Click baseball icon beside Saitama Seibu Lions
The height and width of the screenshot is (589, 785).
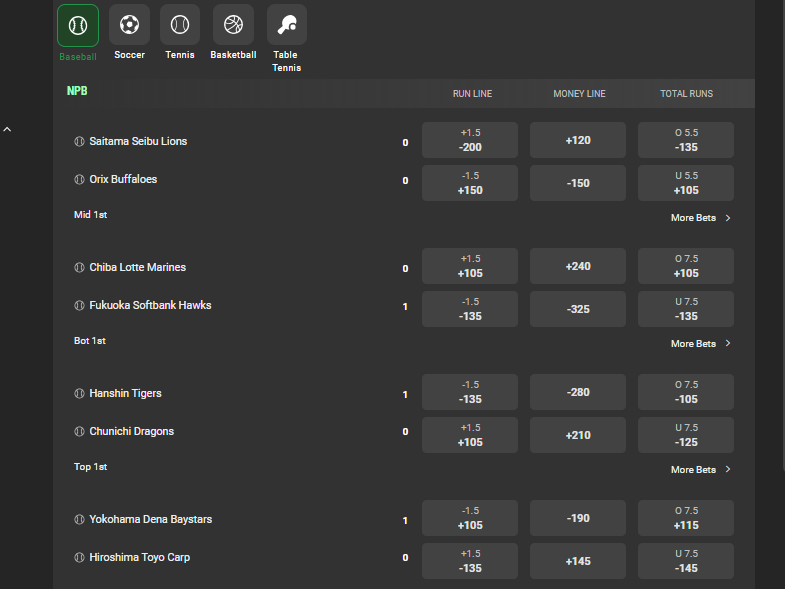pyautogui.click(x=79, y=141)
